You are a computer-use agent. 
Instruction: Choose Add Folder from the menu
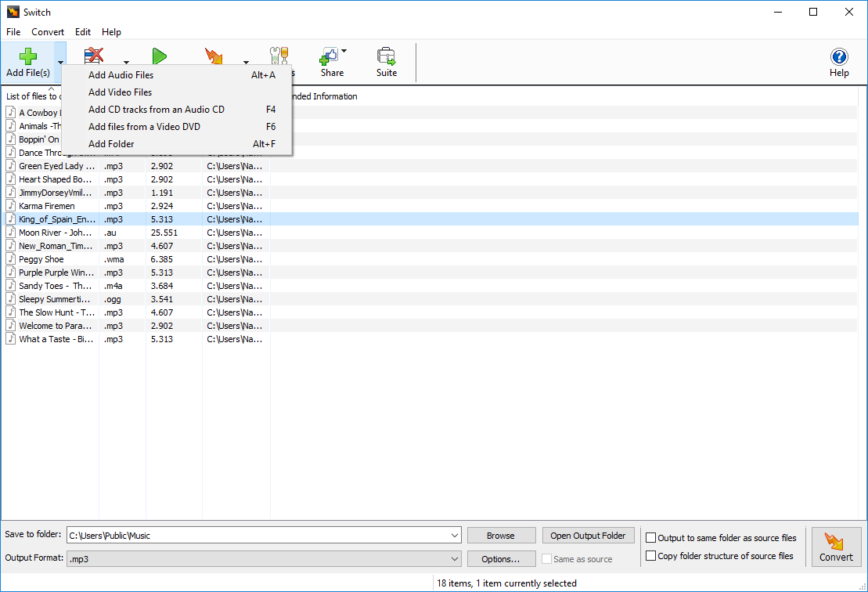pos(110,143)
